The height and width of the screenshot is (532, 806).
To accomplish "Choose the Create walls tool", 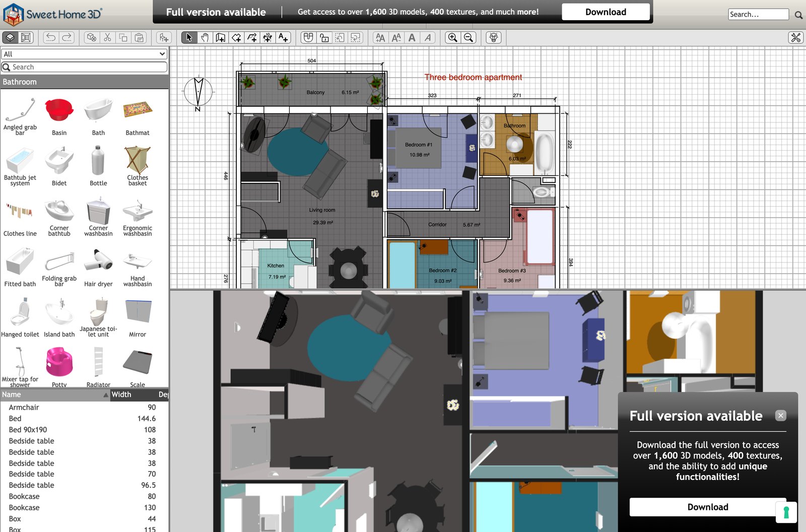I will click(220, 37).
